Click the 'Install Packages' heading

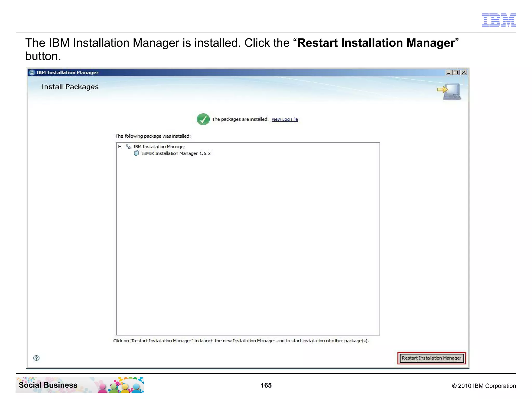(x=70, y=87)
